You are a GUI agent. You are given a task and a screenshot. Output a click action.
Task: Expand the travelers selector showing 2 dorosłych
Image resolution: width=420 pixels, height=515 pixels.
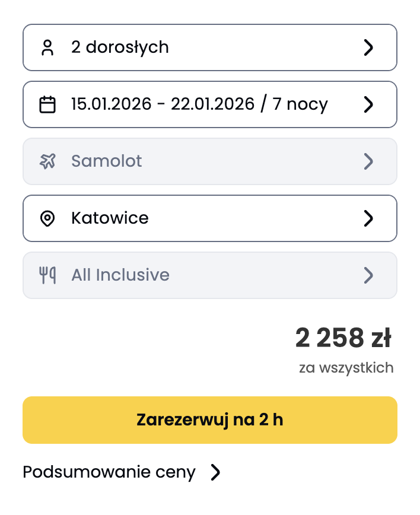[x=209, y=47]
